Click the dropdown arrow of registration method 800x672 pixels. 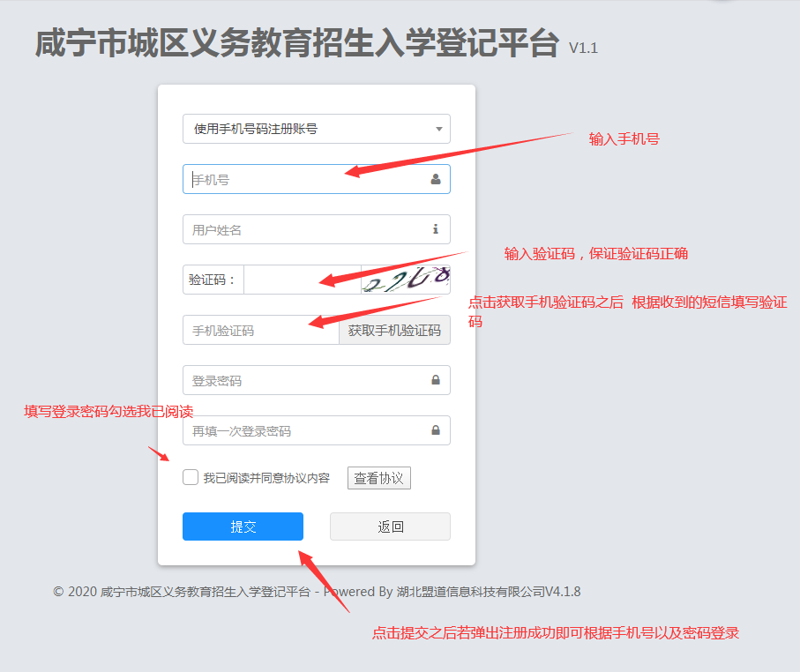pyautogui.click(x=438, y=129)
